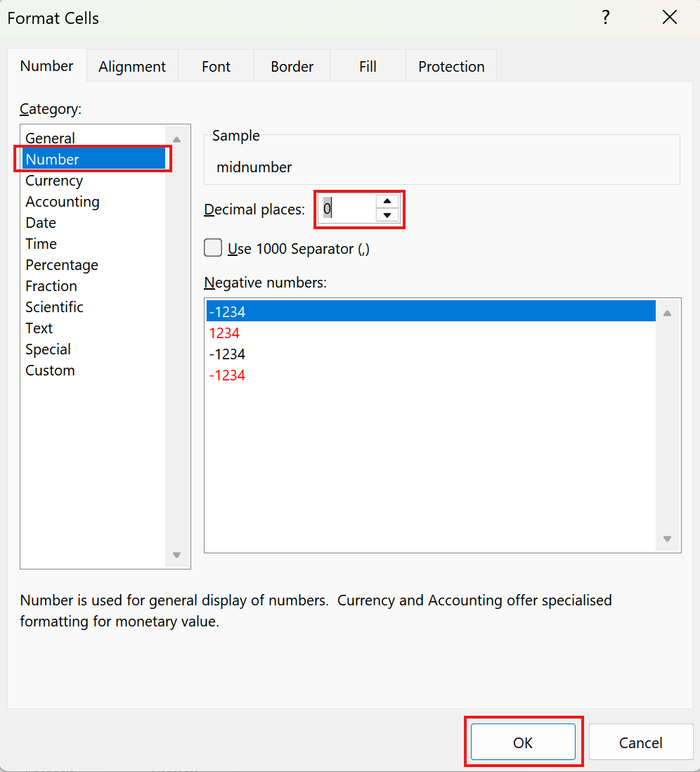Viewport: 700px width, 772px height.
Task: Cancel the Format Cells dialog
Action: coord(640,742)
